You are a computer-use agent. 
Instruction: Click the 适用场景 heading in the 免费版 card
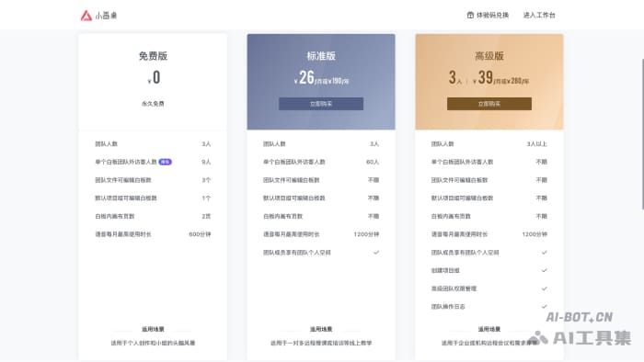click(153, 329)
